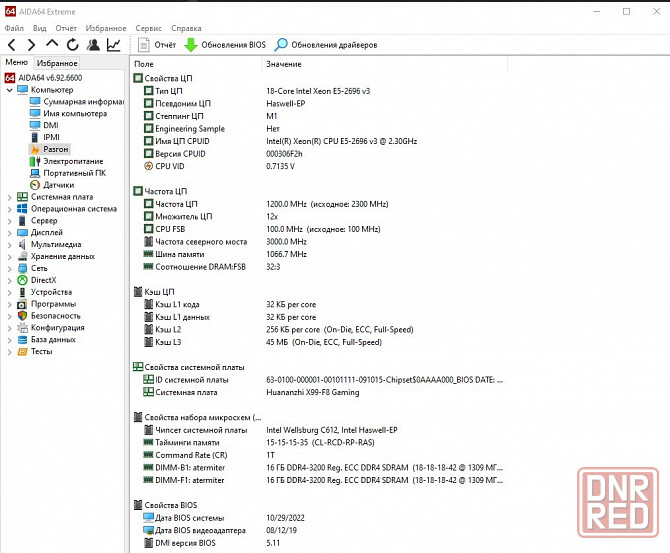This screenshot has width=670, height=553.
Task: Open the Избранное menu
Action: click(106, 28)
